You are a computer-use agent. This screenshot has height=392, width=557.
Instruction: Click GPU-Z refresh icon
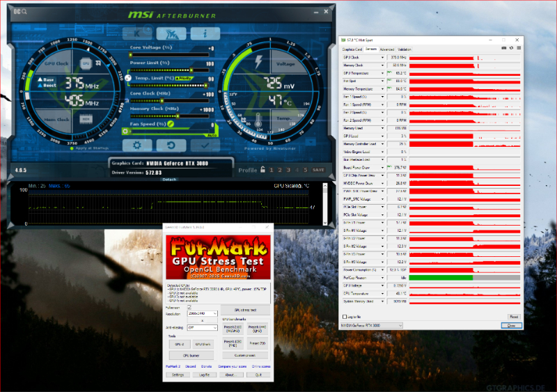pos(512,48)
